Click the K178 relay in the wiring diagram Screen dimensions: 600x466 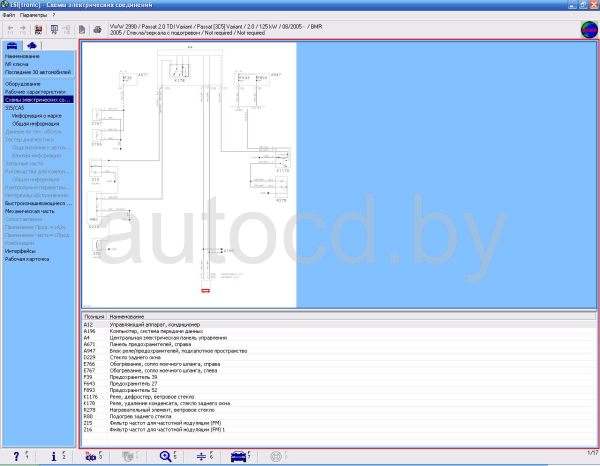point(179,72)
